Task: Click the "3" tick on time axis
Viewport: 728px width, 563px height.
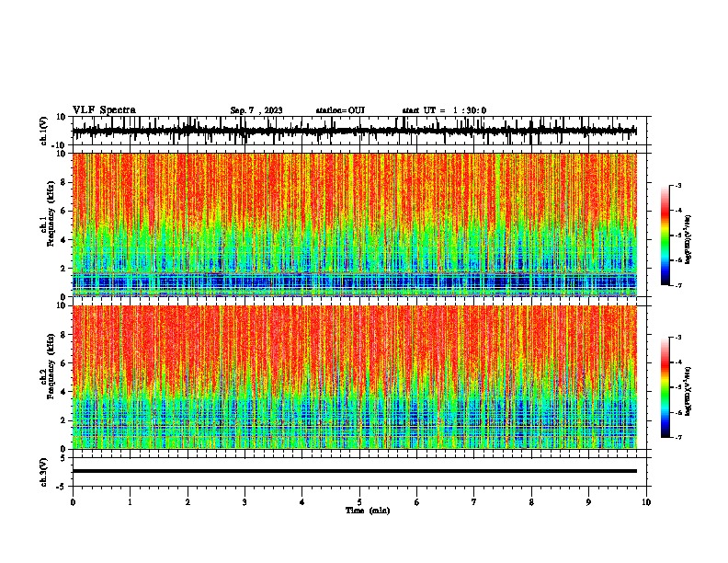Action: 245,501
